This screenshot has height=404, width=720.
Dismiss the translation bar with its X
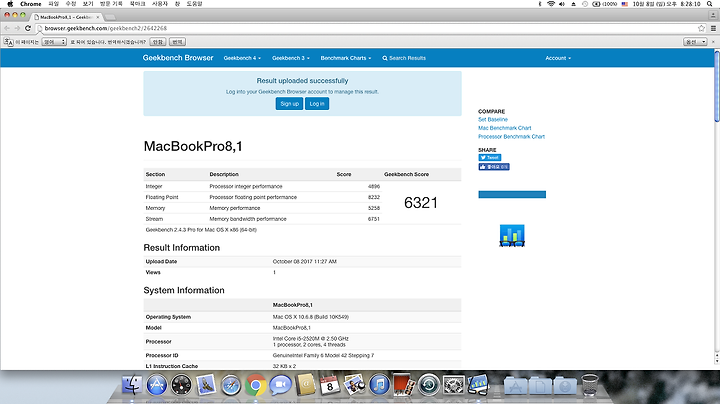click(713, 42)
